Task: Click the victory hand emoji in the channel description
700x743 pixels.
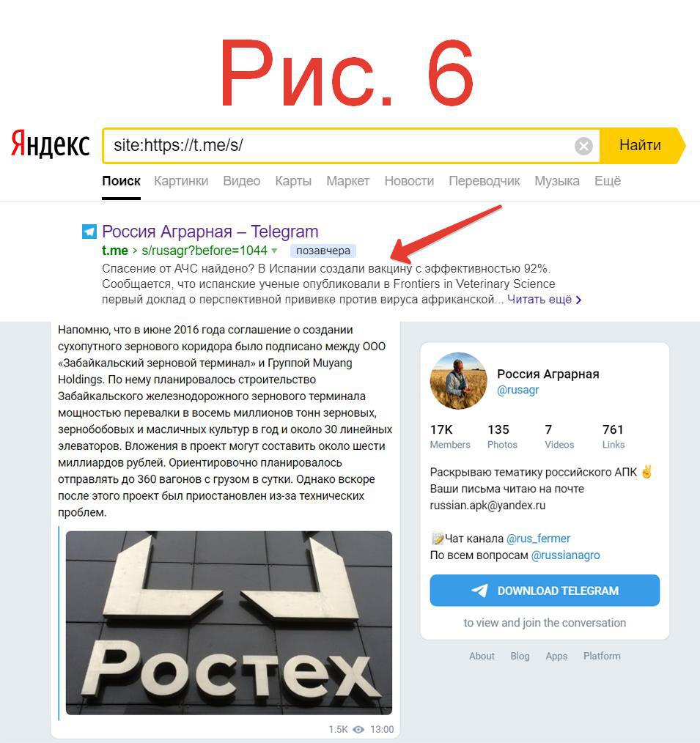Action: pyautogui.click(x=646, y=471)
